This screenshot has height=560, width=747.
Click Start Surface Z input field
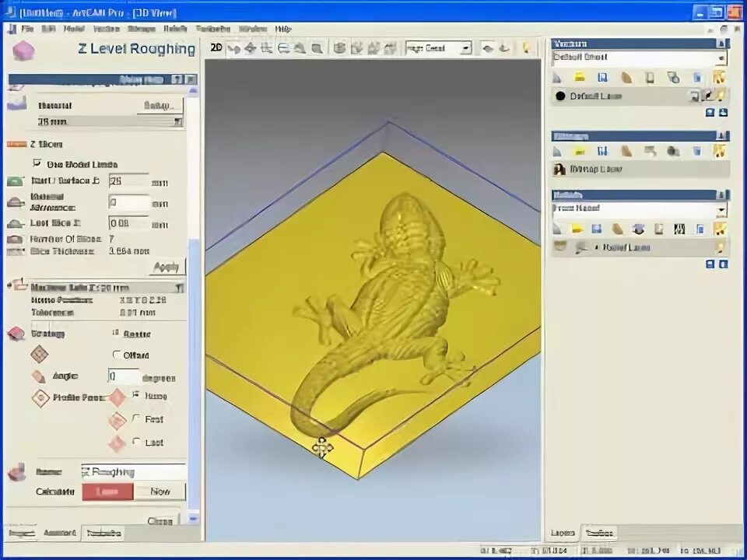tap(128, 181)
